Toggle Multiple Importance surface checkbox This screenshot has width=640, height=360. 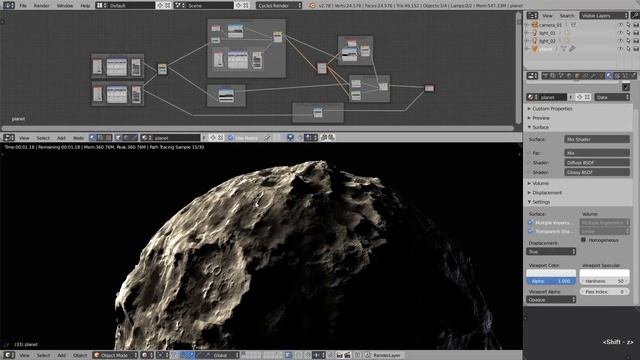(531, 222)
